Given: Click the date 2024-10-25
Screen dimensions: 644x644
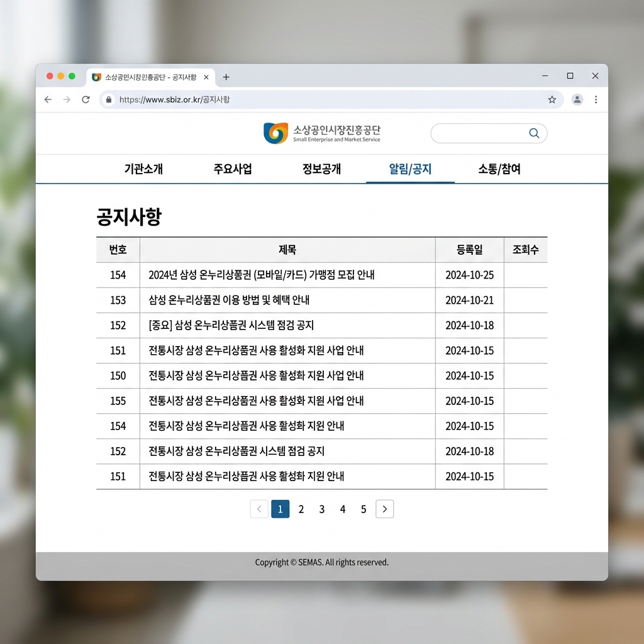Looking at the screenshot, I should click(x=469, y=275).
